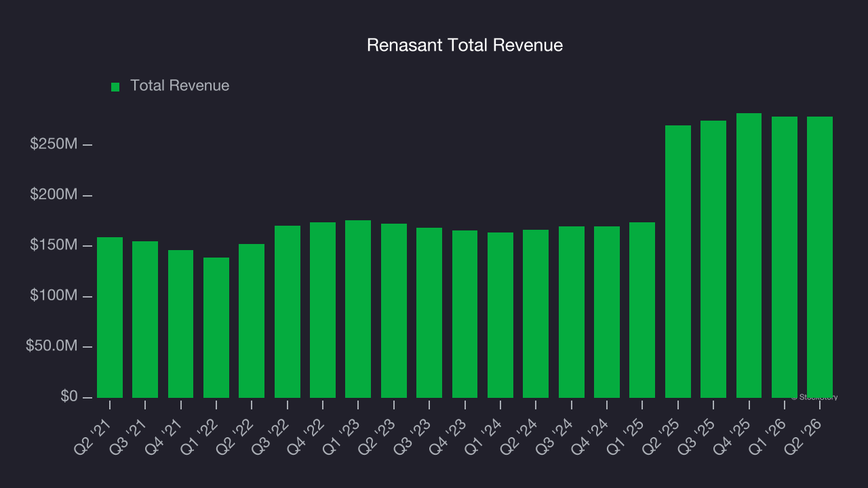Select the Q1 '25 revenue bar
Screen dimensions: 868x488
coord(642,310)
